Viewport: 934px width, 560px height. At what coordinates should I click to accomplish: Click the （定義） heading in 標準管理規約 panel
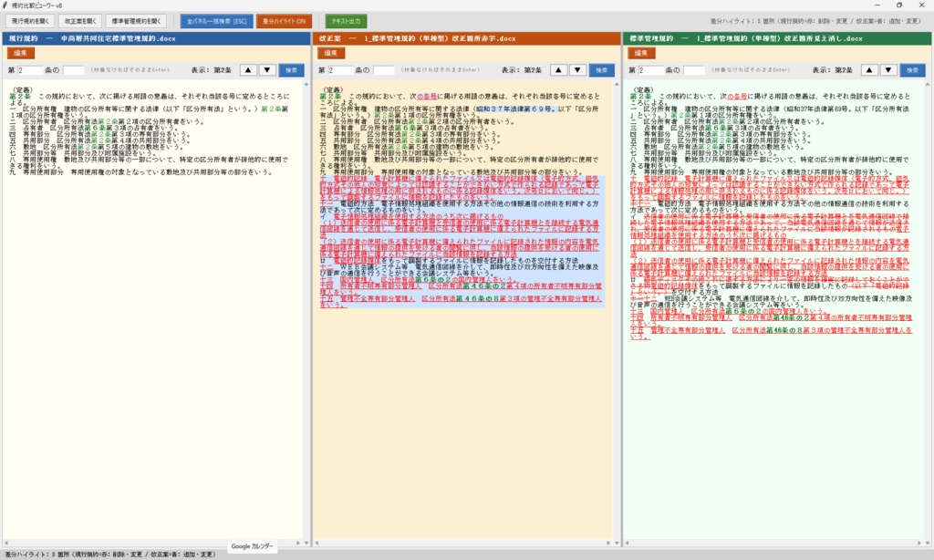coord(643,90)
